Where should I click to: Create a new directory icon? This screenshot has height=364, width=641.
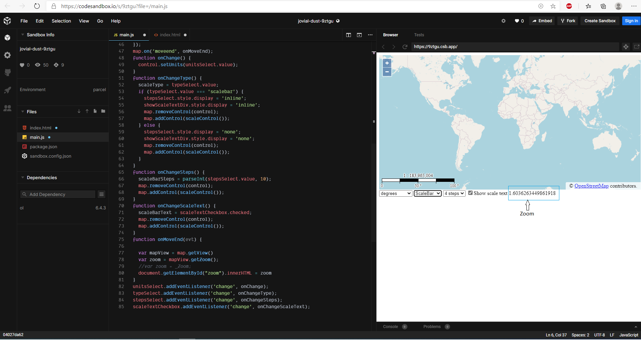pyautogui.click(x=103, y=111)
